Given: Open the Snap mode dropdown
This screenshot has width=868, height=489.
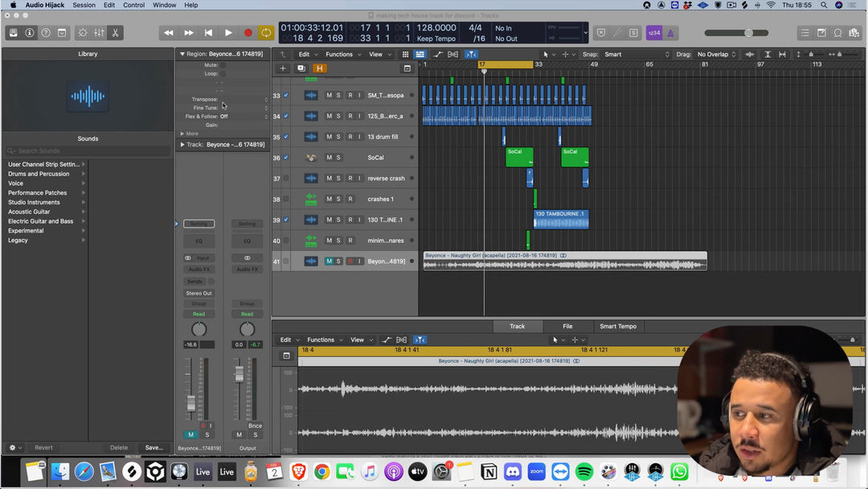Looking at the screenshot, I should point(636,55).
